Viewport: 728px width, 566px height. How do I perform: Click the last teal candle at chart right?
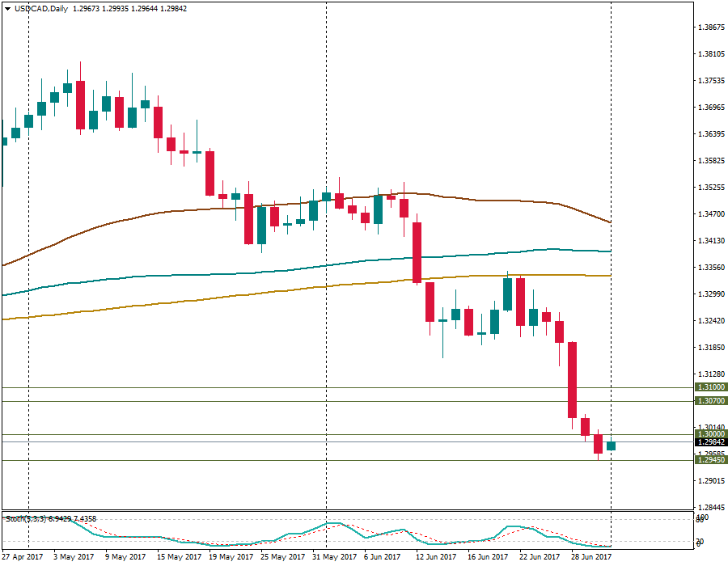[611, 446]
